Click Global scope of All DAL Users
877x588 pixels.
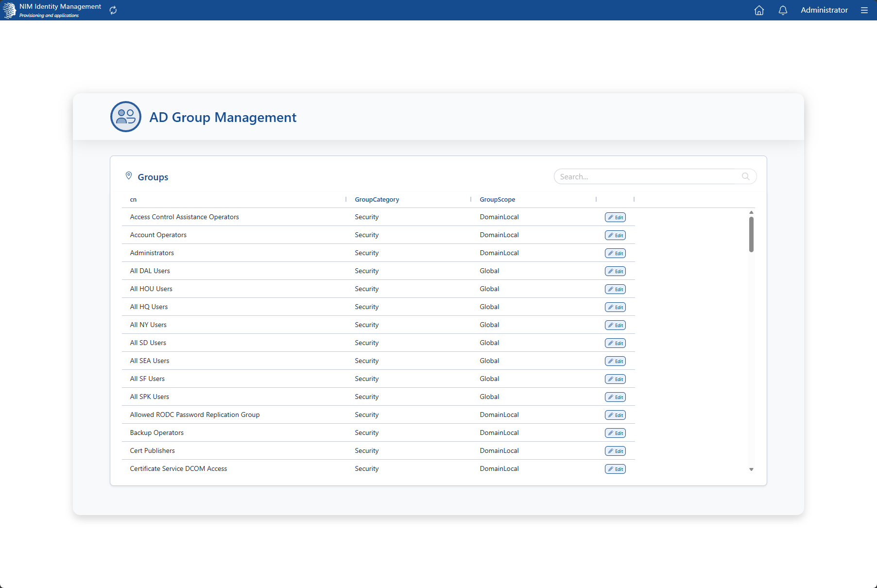[x=489, y=271]
